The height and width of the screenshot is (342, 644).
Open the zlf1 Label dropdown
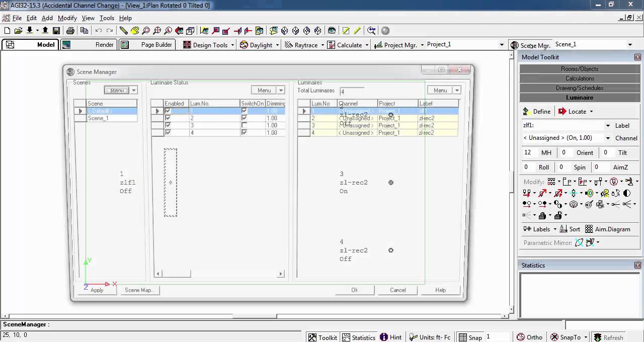click(608, 126)
